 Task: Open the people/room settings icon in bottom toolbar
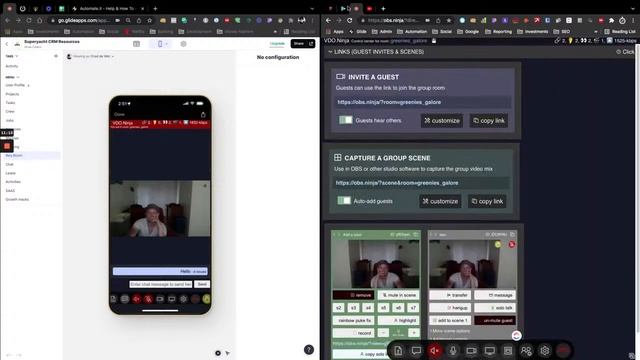[x=526, y=351]
